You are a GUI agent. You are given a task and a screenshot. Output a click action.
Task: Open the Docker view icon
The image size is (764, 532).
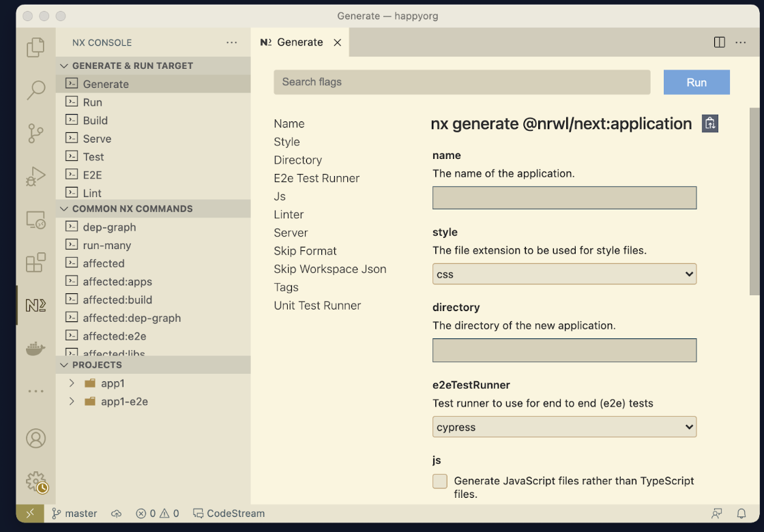coord(35,349)
